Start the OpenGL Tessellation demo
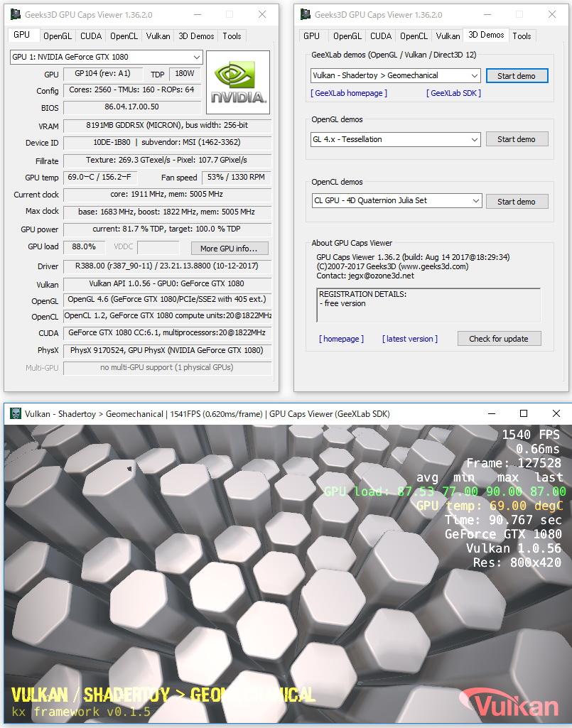572x728 pixels. point(517,139)
